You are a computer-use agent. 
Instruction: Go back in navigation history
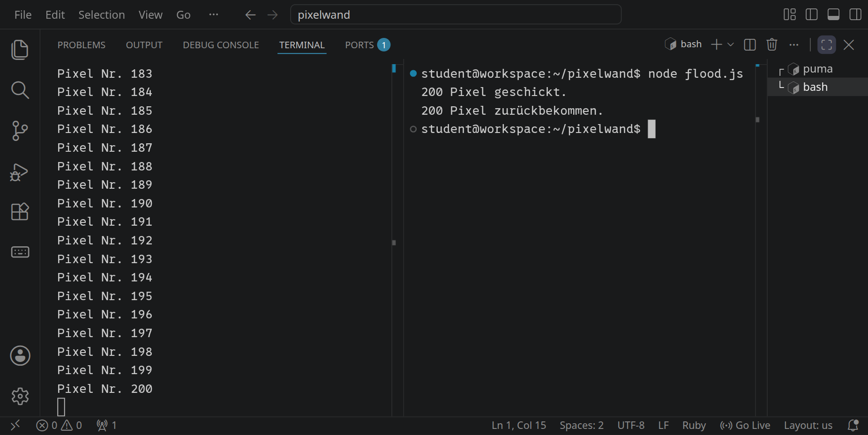[250, 15]
